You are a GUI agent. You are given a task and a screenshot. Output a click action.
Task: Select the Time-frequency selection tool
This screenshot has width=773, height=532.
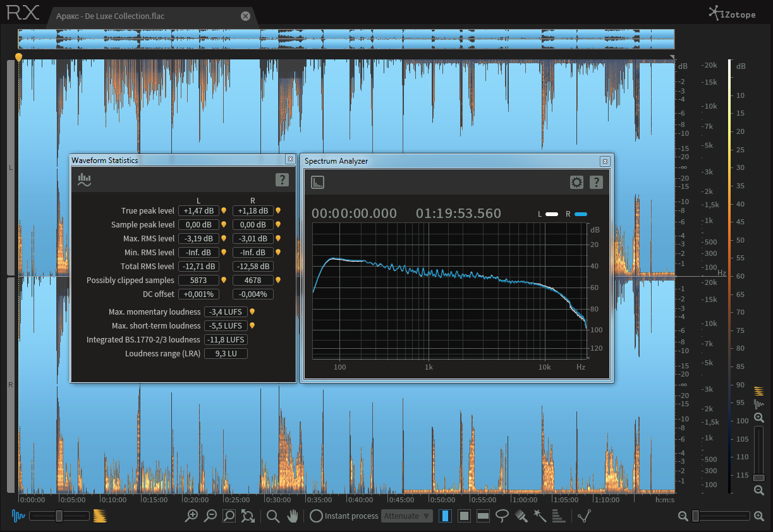click(x=465, y=516)
